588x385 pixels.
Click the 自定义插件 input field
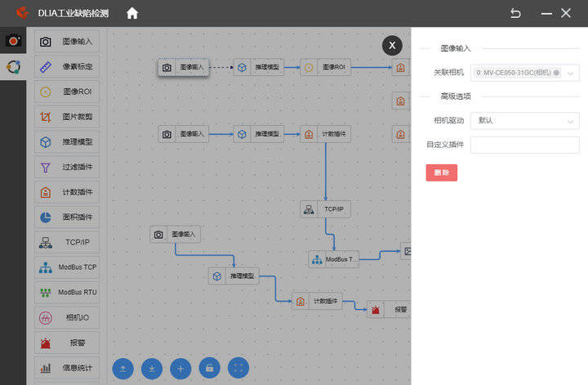pyautogui.click(x=524, y=145)
